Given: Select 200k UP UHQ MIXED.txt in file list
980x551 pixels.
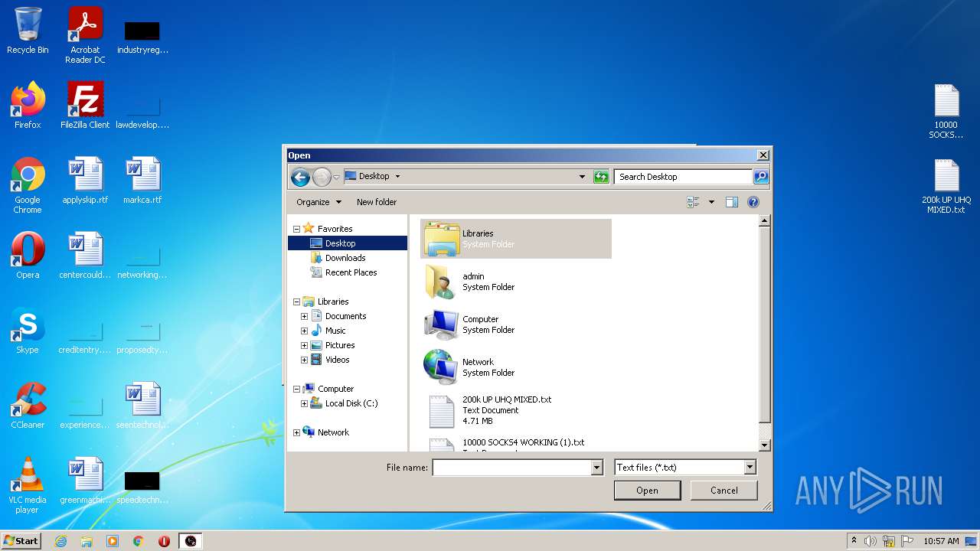Looking at the screenshot, I should pos(516,410).
